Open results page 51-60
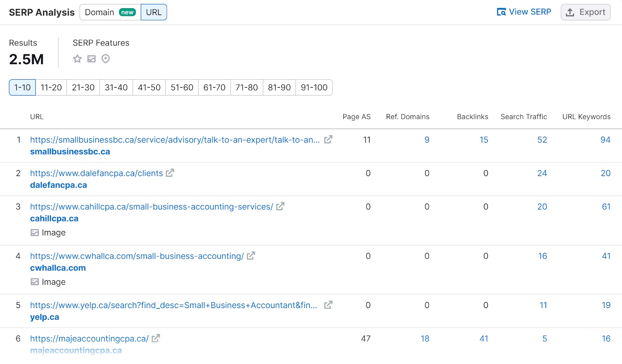Screen dimensions: 622x364 182,87
